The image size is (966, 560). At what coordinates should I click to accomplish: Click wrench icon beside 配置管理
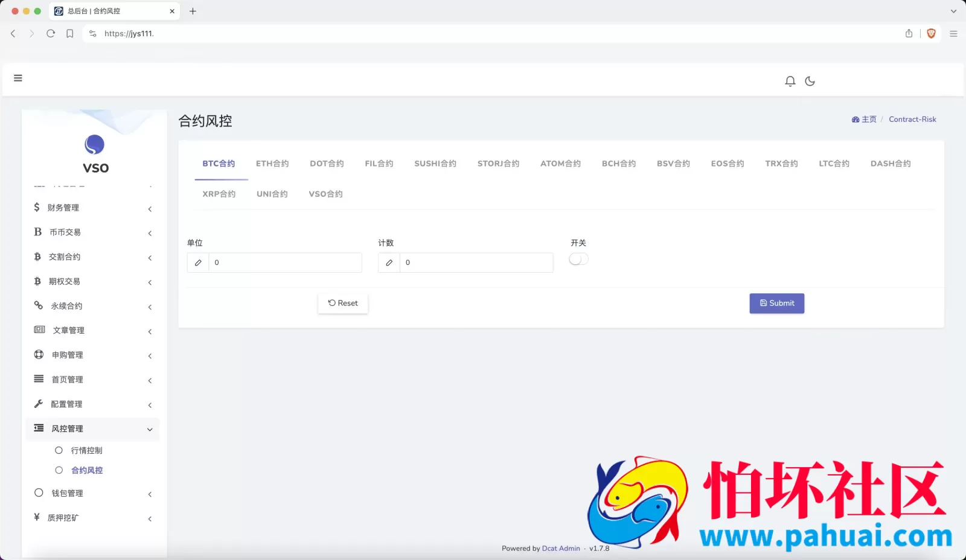[x=39, y=404]
